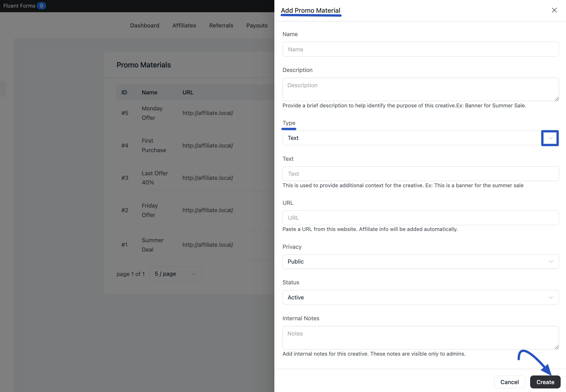
Task: Click into the Description textarea
Action: click(420, 89)
